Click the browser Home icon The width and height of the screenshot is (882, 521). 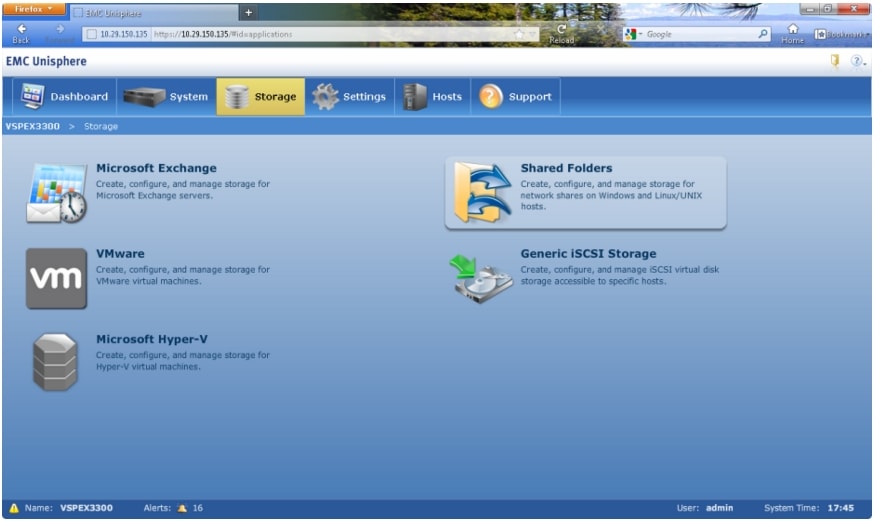[793, 28]
